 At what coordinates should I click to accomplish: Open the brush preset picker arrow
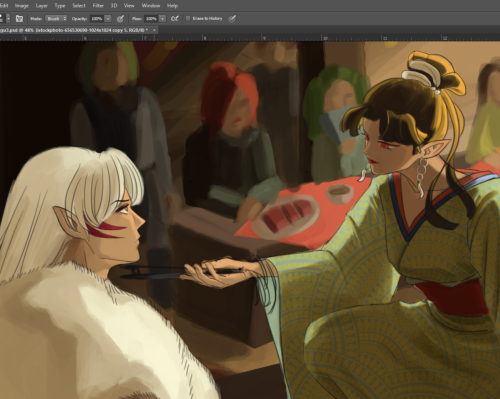[8, 19]
